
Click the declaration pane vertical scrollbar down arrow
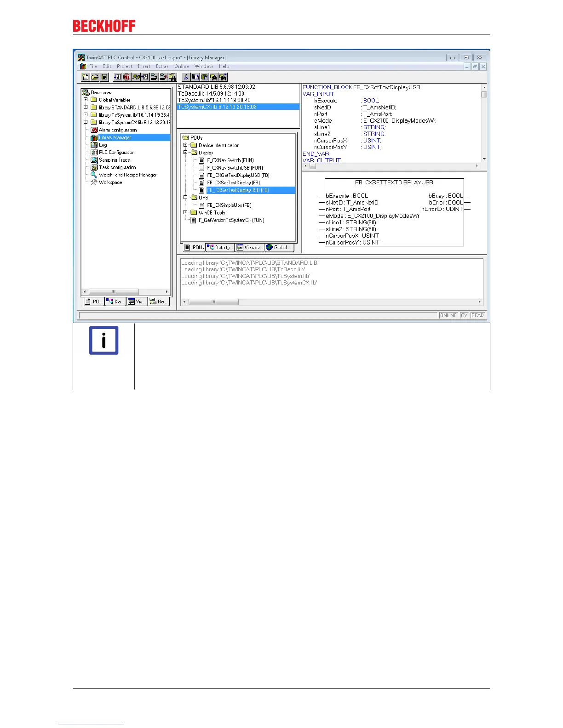coord(484,159)
